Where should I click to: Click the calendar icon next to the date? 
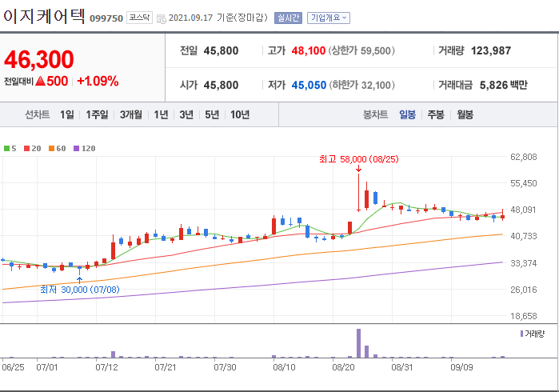pos(161,18)
